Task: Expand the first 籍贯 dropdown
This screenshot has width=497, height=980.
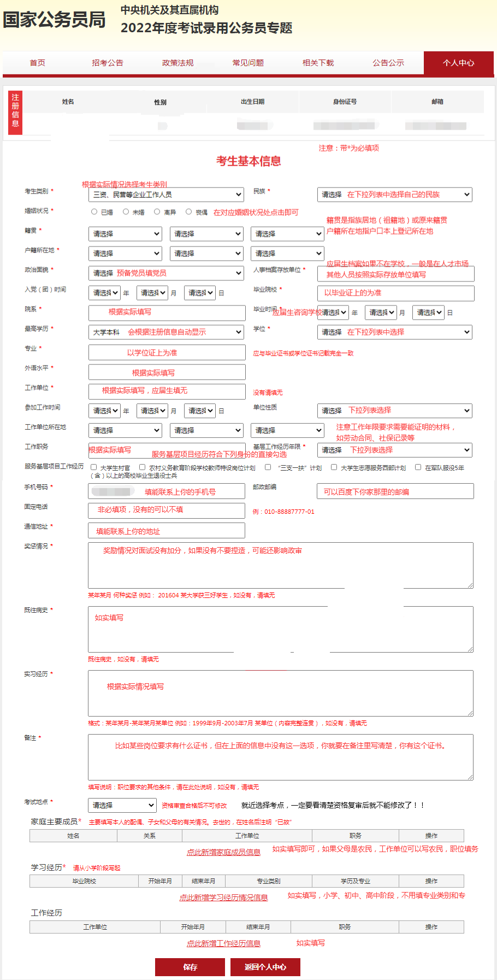Action: (x=126, y=234)
